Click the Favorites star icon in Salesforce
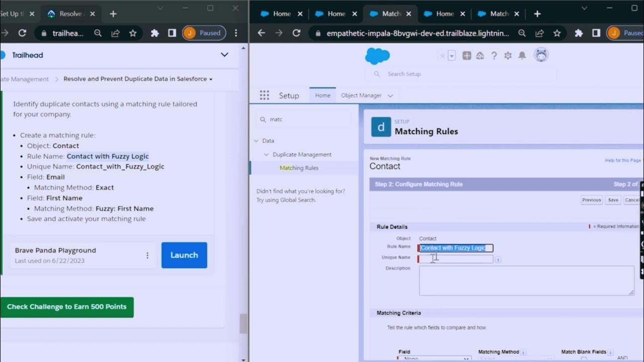 coord(443,56)
